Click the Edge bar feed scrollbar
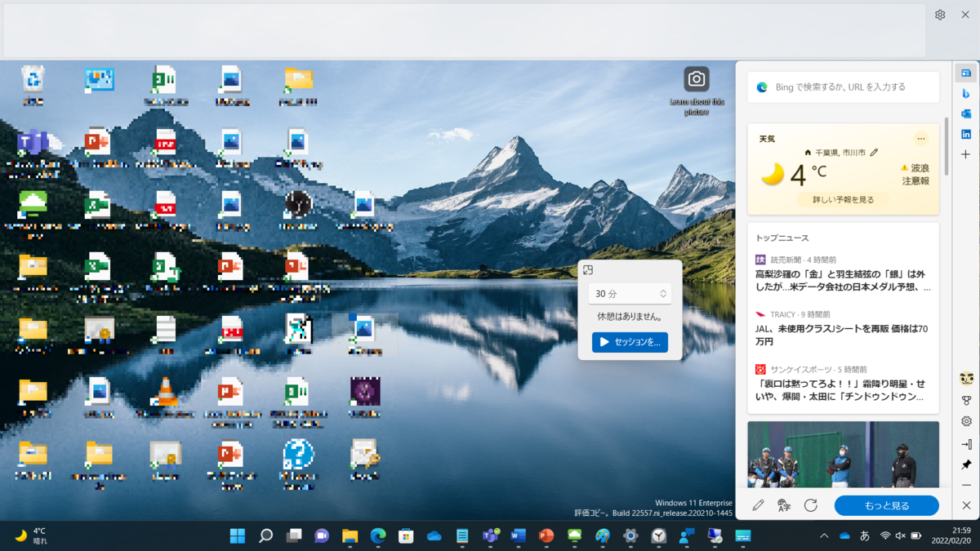This screenshot has width=980, height=551. pyautogui.click(x=947, y=145)
